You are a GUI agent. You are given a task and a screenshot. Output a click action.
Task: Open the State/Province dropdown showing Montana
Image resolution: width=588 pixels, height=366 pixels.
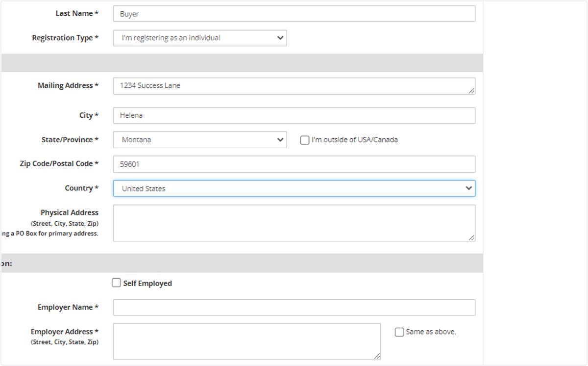tap(200, 140)
